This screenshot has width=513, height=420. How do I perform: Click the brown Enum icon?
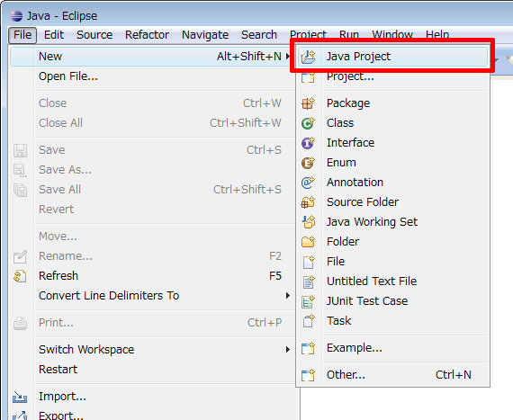click(x=308, y=163)
